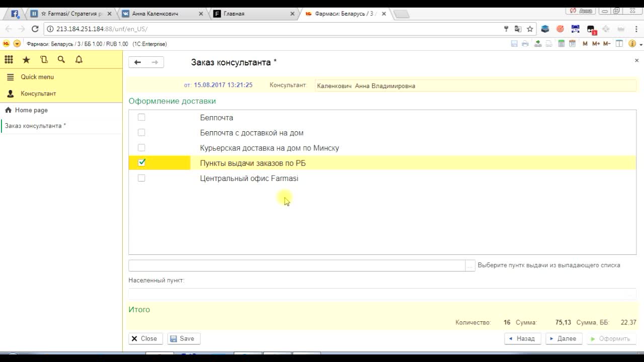
Task: Select the Белпочта с доставкой на дом text
Action: (x=252, y=133)
